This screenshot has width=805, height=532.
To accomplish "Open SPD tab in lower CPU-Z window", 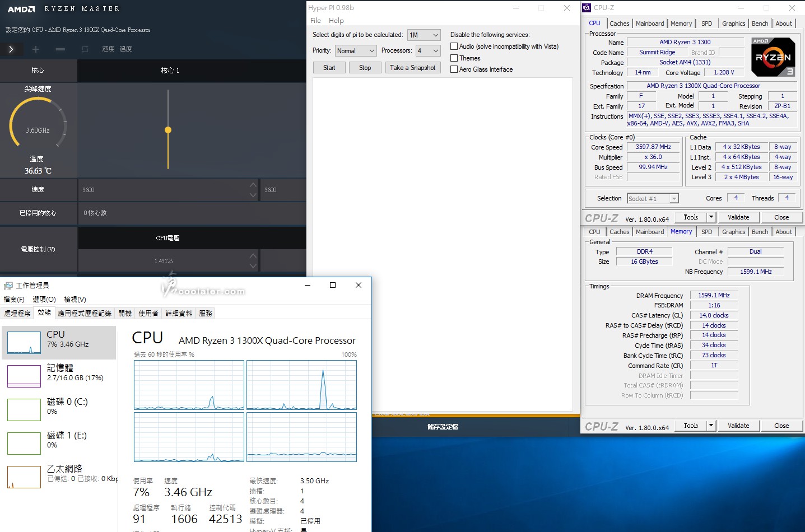I will click(707, 232).
